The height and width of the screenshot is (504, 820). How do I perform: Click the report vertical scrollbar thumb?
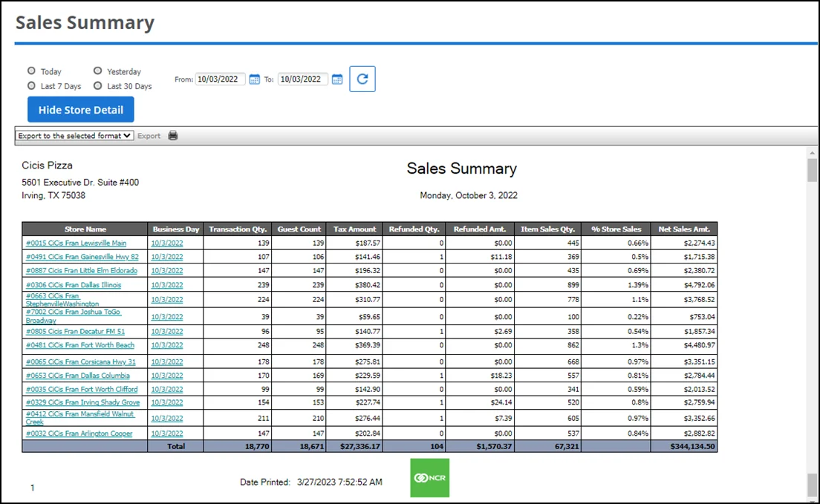click(x=812, y=171)
